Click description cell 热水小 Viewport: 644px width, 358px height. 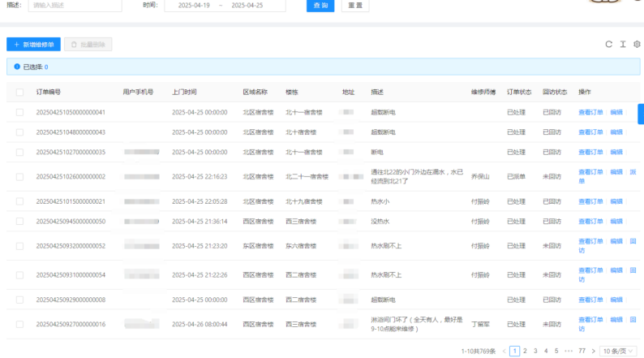click(380, 201)
